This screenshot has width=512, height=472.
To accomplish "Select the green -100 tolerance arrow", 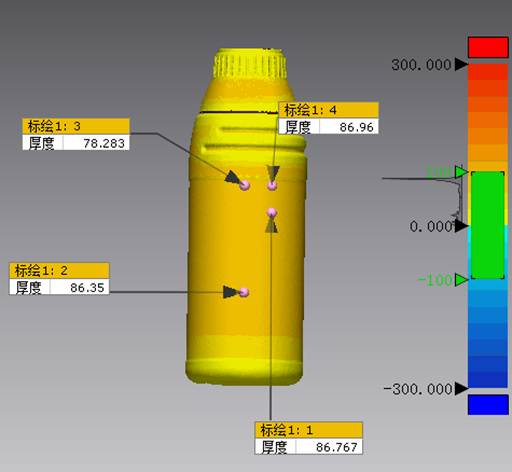I will click(x=462, y=280).
